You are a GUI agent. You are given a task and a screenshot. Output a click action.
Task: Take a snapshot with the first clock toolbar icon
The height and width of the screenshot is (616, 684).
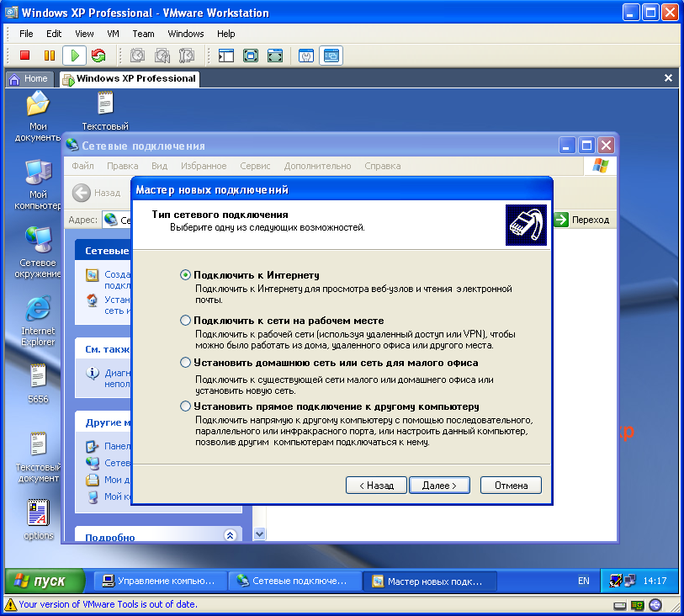[137, 56]
